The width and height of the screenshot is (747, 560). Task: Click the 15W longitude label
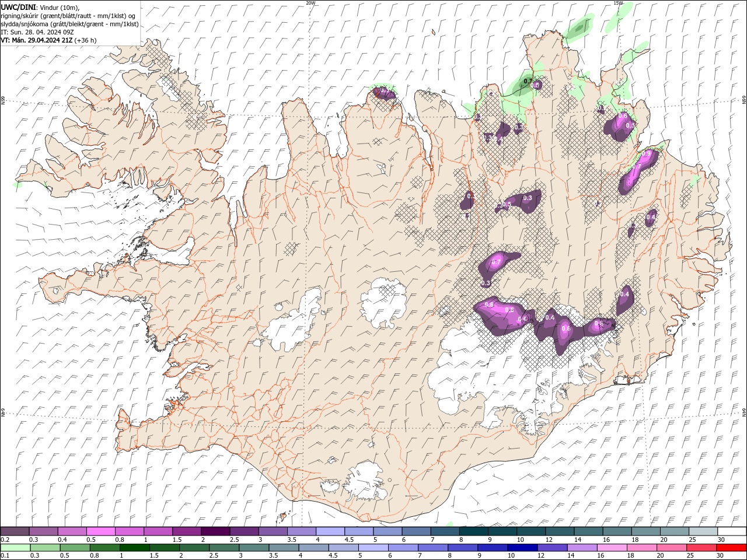(x=618, y=3)
